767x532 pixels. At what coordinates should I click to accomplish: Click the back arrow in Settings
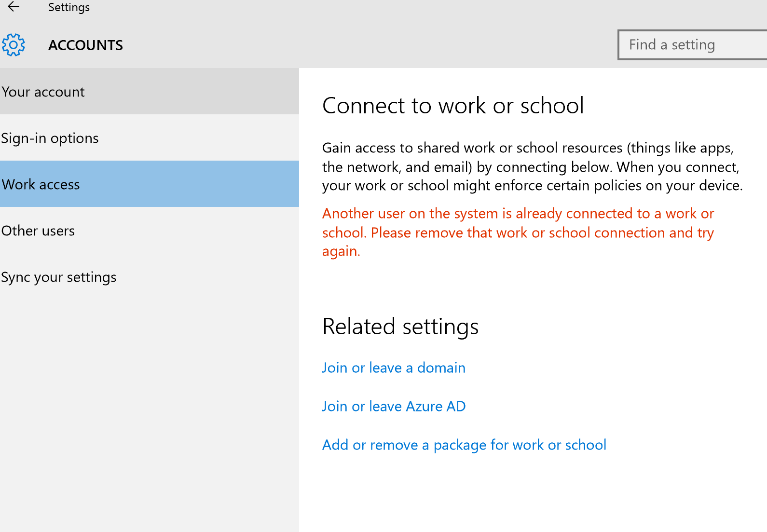tap(14, 7)
